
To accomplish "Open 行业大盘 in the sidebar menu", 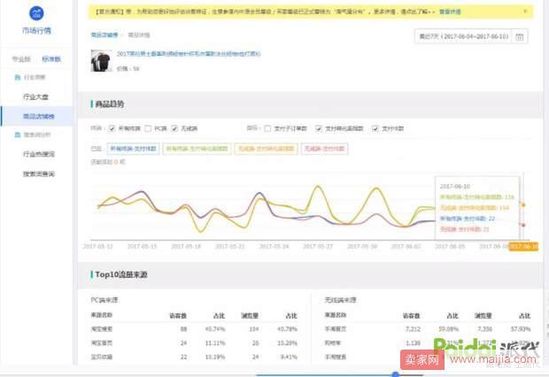I will pos(36,97).
